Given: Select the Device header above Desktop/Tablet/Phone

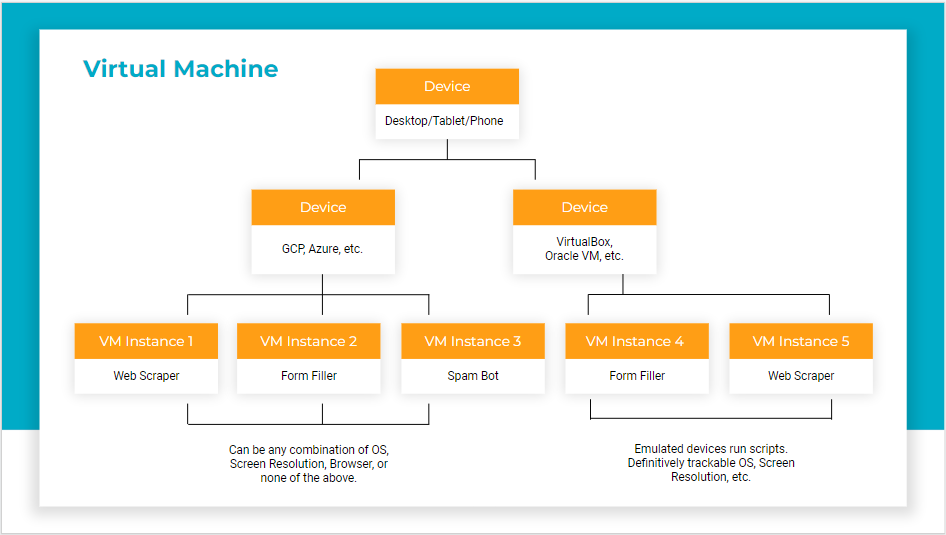Looking at the screenshot, I should [447, 87].
